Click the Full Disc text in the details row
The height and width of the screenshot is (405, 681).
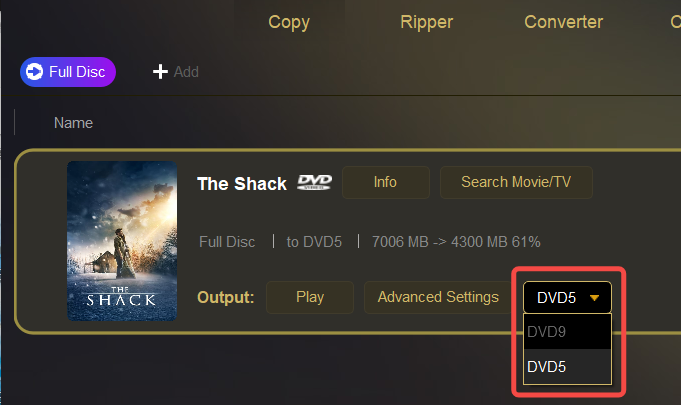tap(228, 241)
